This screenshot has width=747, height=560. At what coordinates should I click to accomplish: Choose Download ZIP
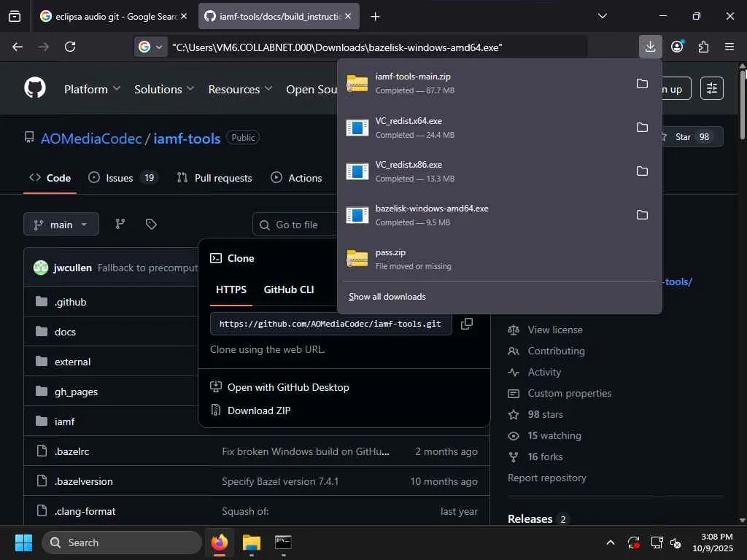click(259, 411)
